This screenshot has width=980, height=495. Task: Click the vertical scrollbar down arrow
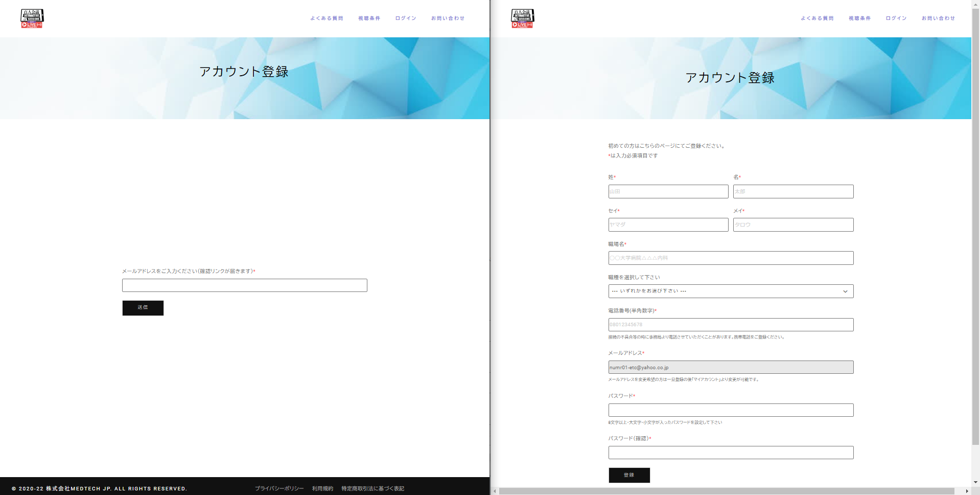(x=975, y=482)
